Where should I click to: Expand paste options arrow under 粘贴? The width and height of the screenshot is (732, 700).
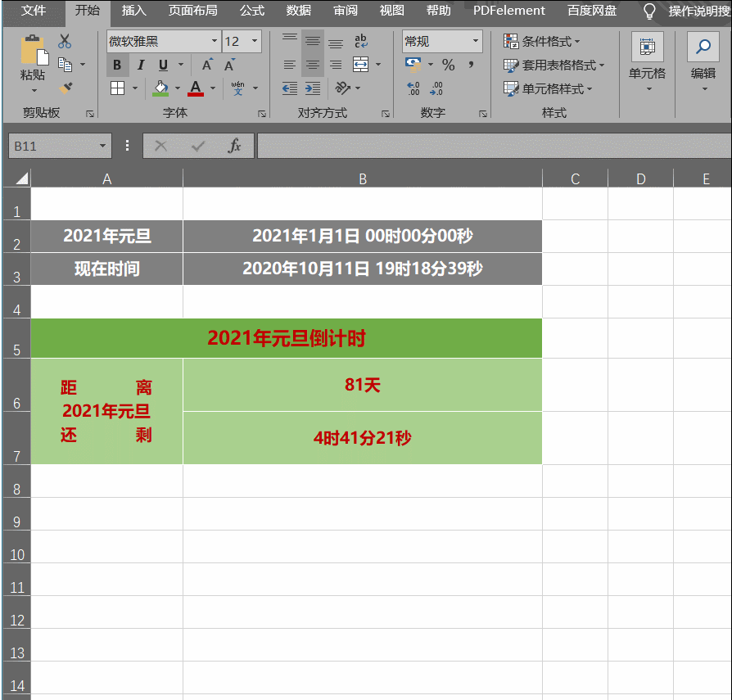pos(34,90)
